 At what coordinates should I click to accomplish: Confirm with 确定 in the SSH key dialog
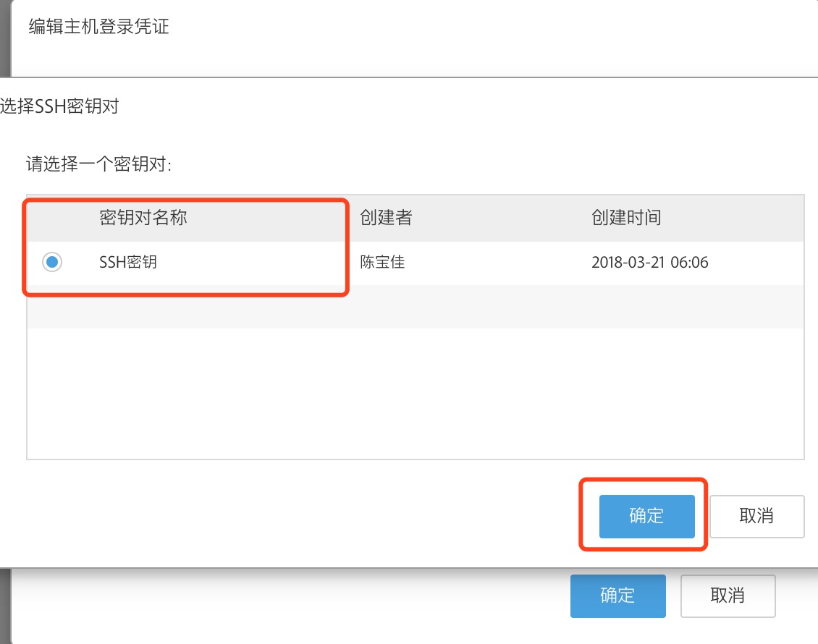click(646, 516)
